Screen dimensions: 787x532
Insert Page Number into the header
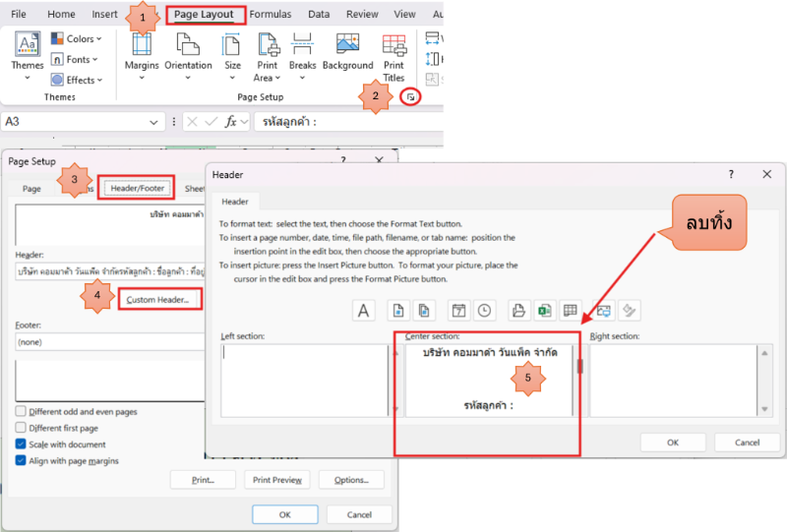(397, 310)
